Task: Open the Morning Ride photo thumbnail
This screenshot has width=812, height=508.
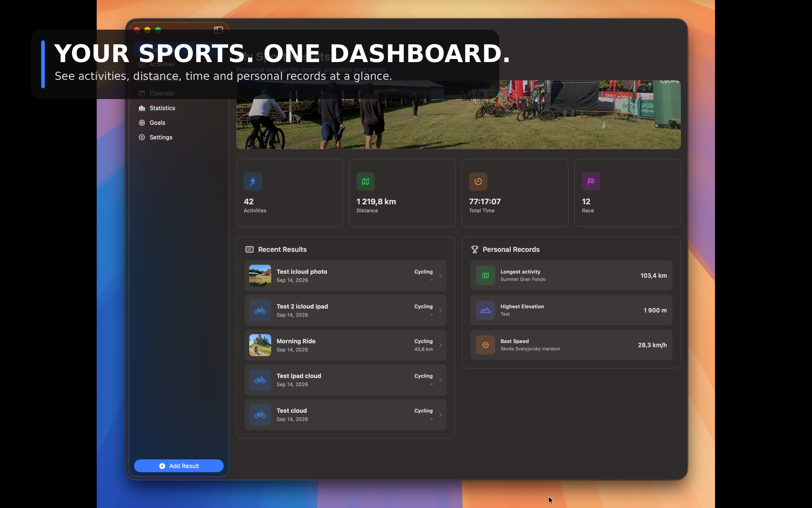Action: (260, 345)
